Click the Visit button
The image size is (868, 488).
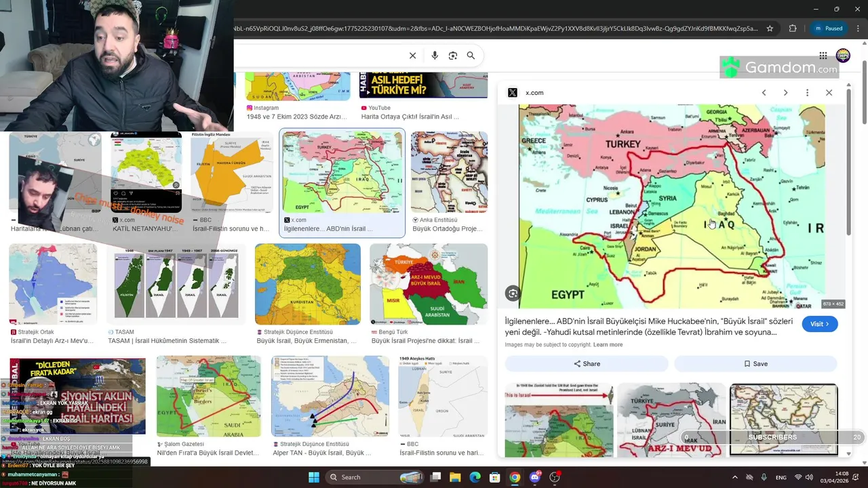819,324
